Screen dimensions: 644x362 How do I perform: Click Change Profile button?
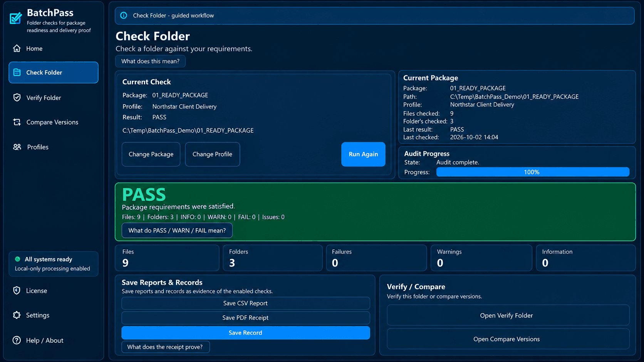coord(212,154)
